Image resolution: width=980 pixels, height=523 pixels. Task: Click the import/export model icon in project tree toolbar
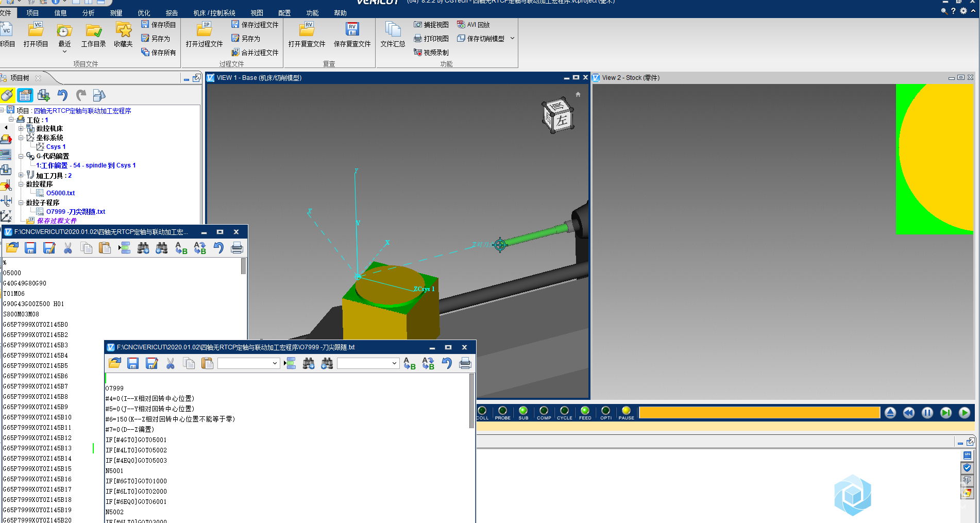click(99, 95)
